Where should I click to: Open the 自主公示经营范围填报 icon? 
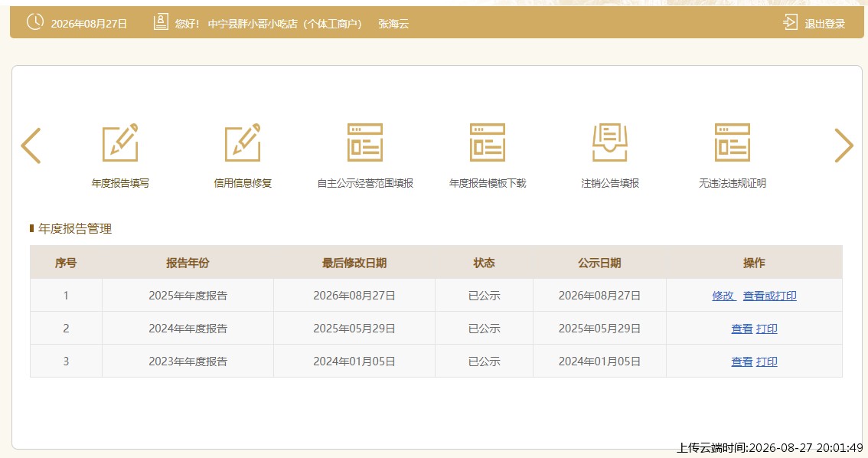pos(365,143)
